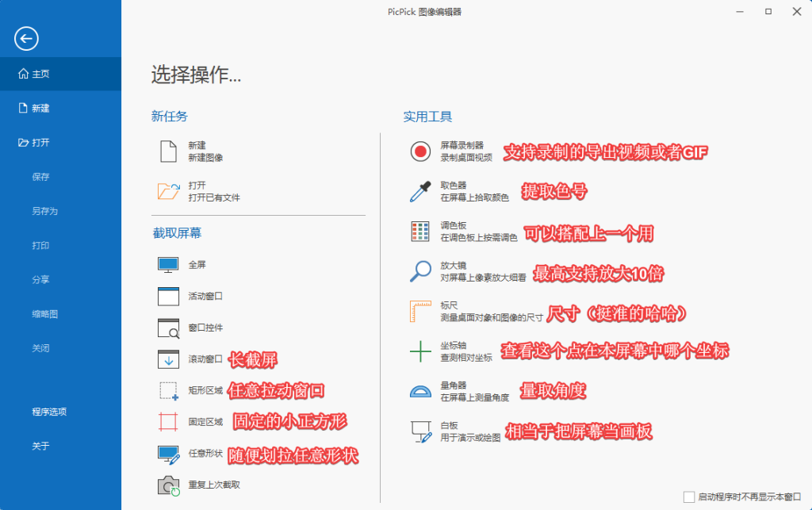
Task: Click the 活动窗口 capture icon
Action: coord(168,296)
